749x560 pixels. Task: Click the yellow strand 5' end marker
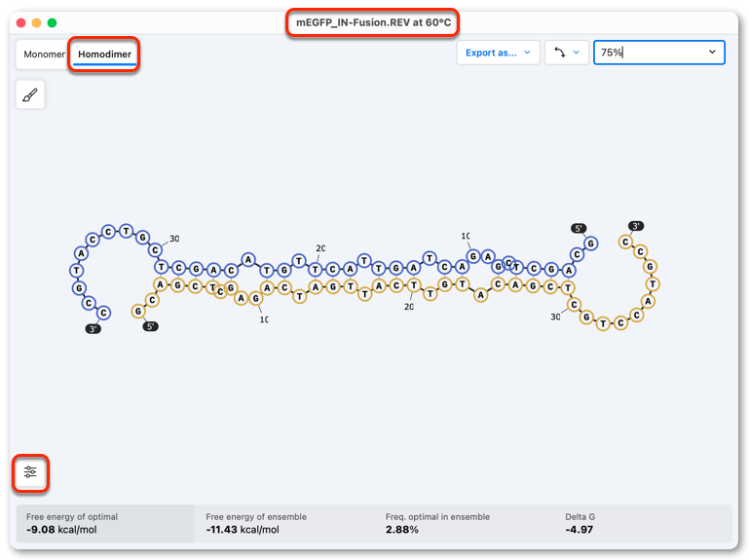pos(150,326)
